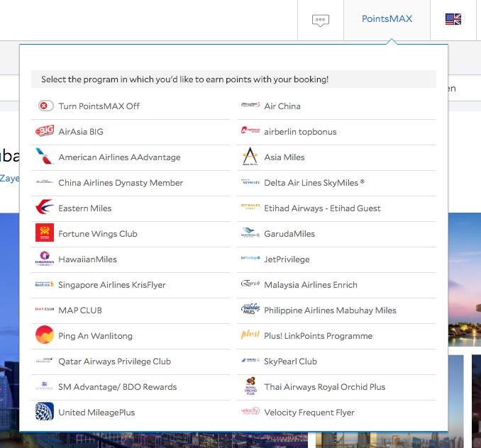Pick SM Advantage/ BDO Rewards
The image size is (481, 448).
(x=118, y=387)
